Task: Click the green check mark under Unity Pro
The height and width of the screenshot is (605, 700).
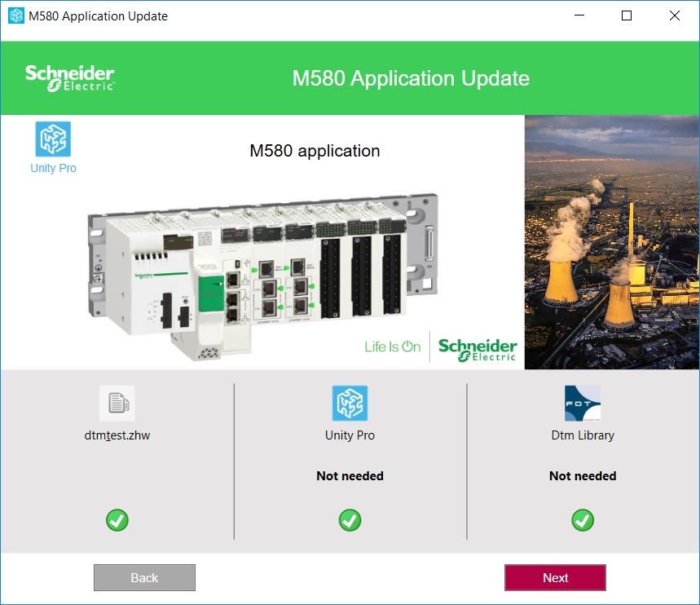Action: [350, 520]
